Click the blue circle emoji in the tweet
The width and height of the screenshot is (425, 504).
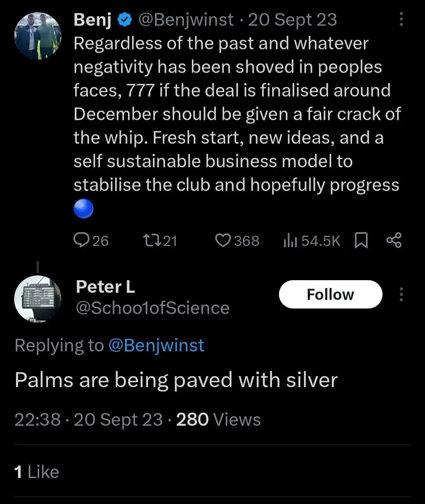point(83,209)
